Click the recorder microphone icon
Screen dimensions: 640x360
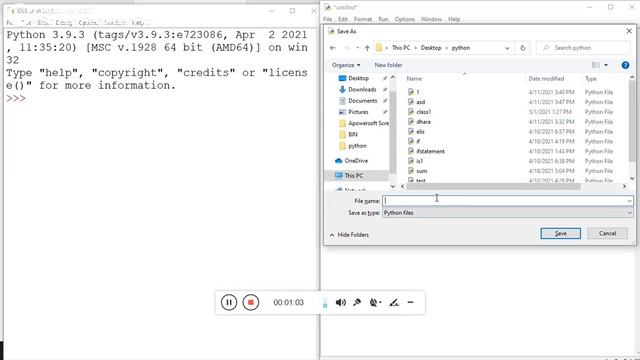pos(357,302)
